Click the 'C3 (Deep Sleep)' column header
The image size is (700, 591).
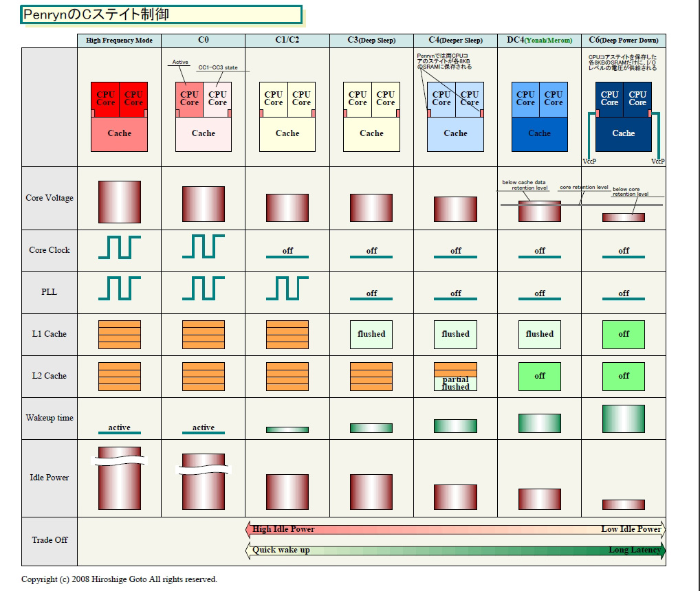(371, 41)
